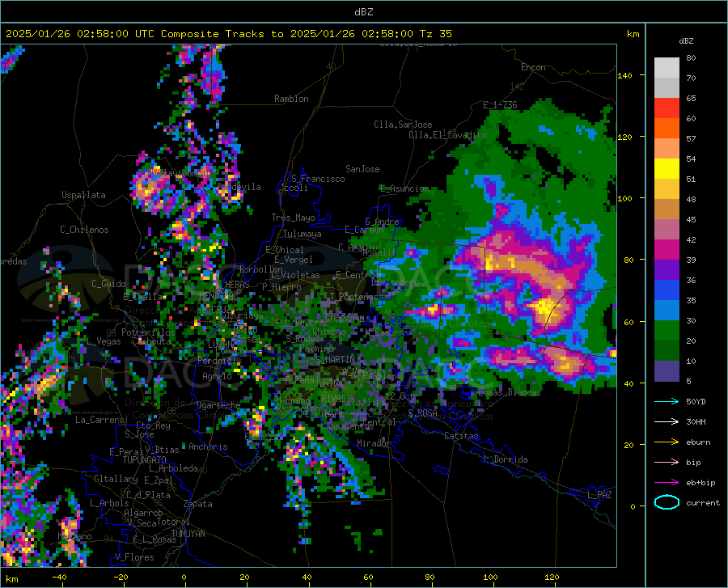Pick the red 60–65 dBZ swatch
The image size is (728, 588).
click(667, 108)
